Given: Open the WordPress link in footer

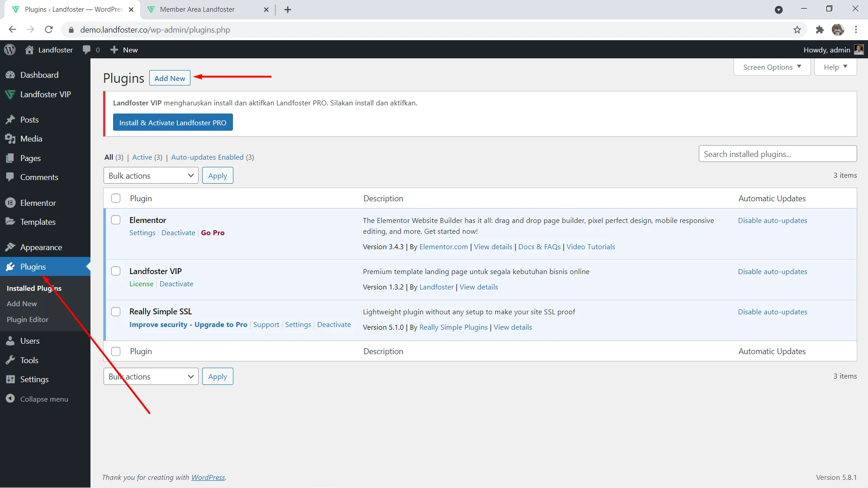Looking at the screenshot, I should click(x=208, y=478).
